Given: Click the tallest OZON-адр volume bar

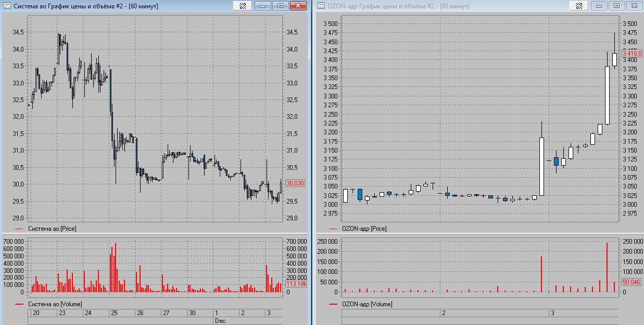Looking at the screenshot, I should click(607, 268).
